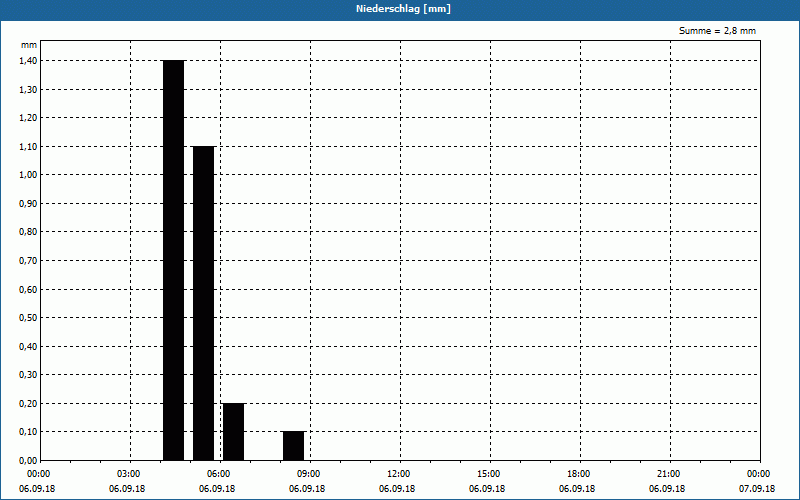The image size is (800, 500).
Task: Click y-axis value 0,10
Action: pyautogui.click(x=29, y=432)
